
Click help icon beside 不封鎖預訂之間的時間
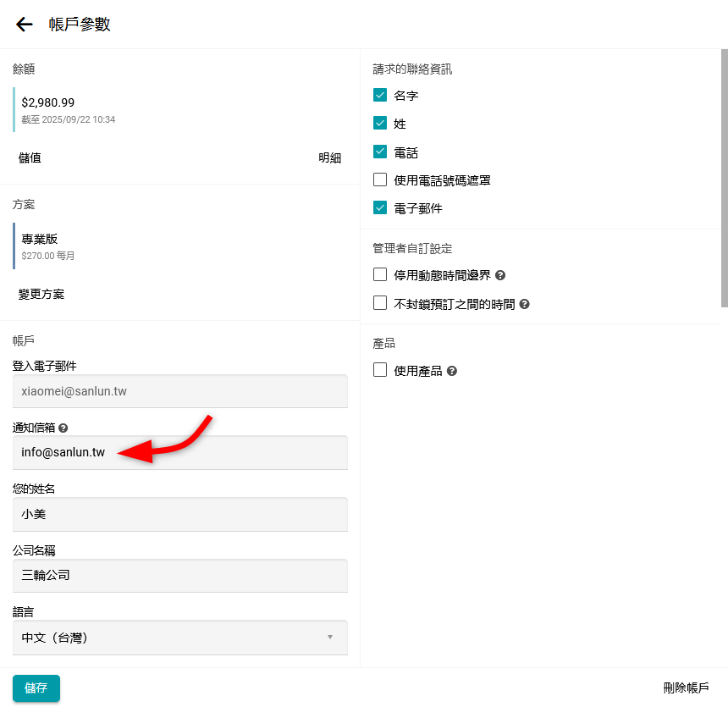tap(524, 304)
